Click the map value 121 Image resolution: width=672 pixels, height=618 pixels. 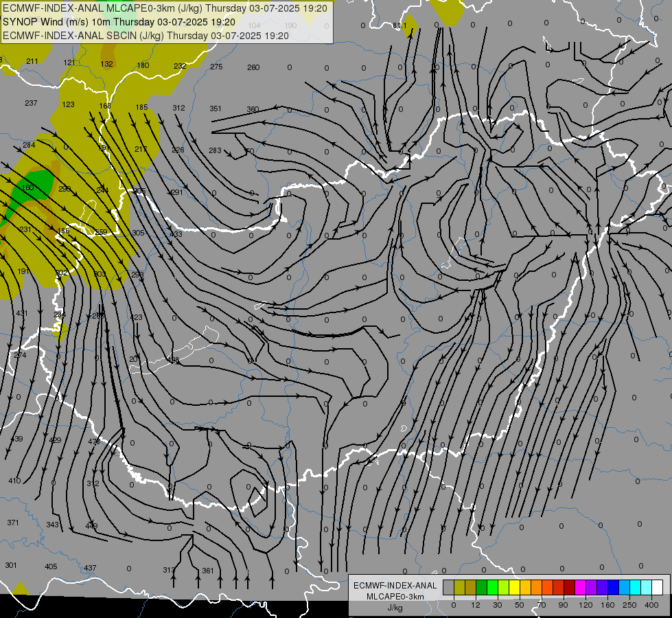[x=69, y=62]
